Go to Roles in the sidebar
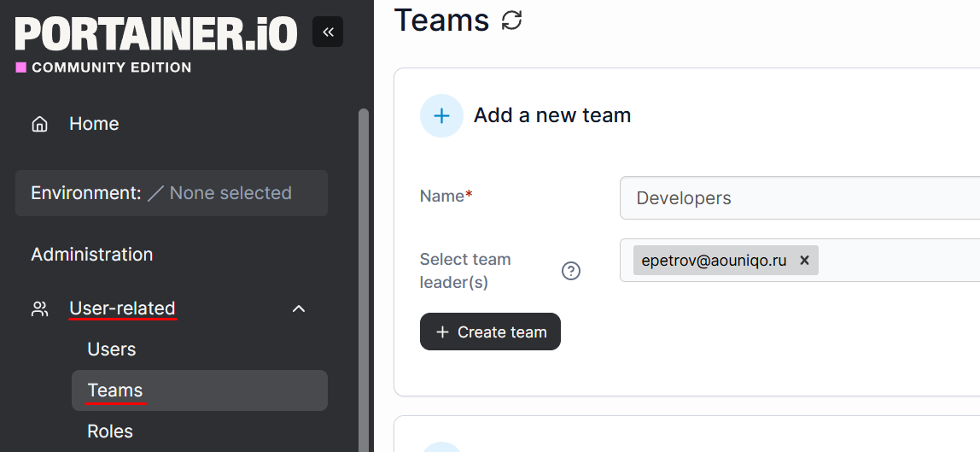 coord(110,431)
